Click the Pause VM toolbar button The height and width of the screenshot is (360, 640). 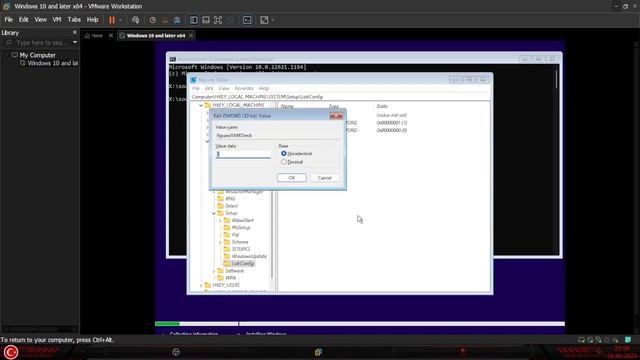tap(112, 20)
